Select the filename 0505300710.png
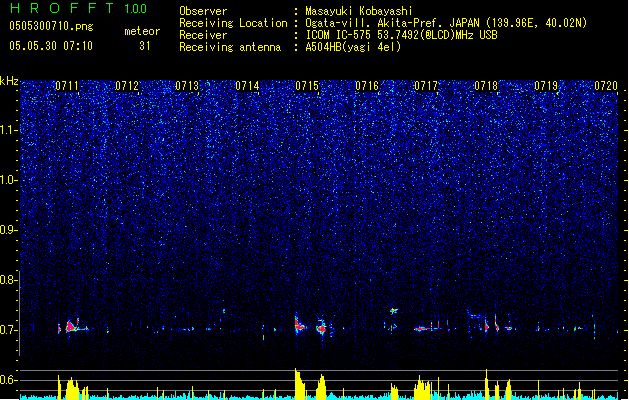The height and width of the screenshot is (400, 629). click(x=51, y=26)
